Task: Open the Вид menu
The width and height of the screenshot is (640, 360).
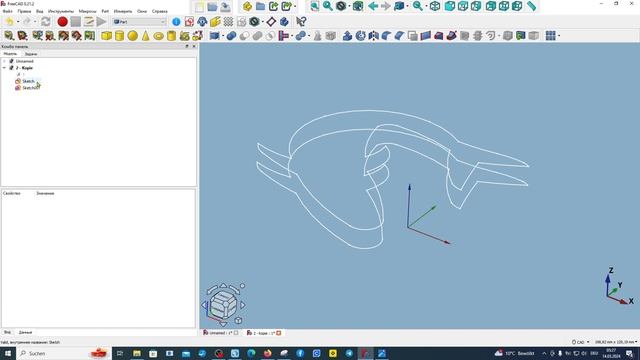Action: pos(40,11)
